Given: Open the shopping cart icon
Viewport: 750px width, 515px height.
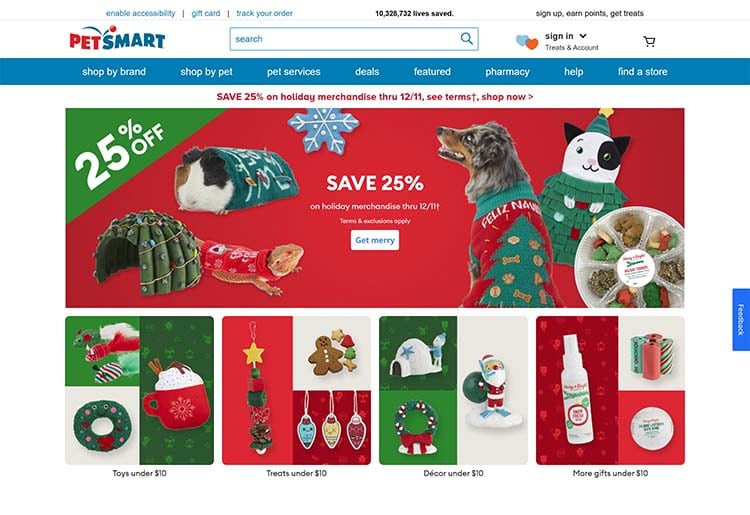Looking at the screenshot, I should [649, 42].
